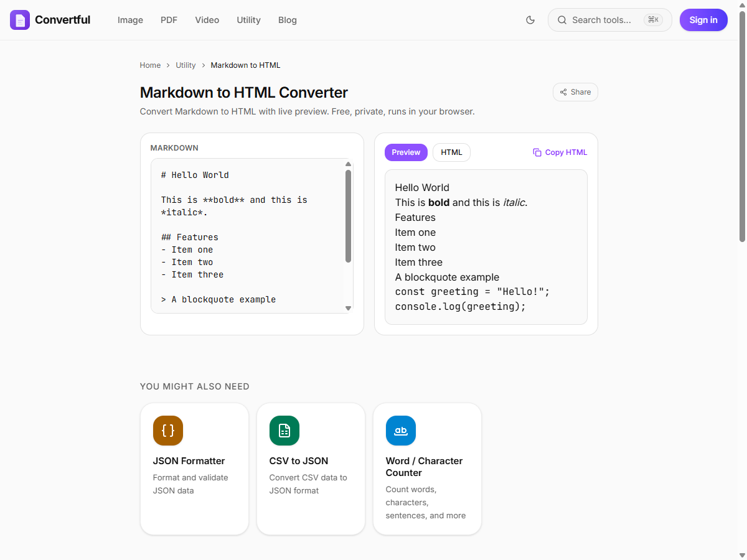
Task: Open Word / Character Counter card title
Action: (424, 467)
